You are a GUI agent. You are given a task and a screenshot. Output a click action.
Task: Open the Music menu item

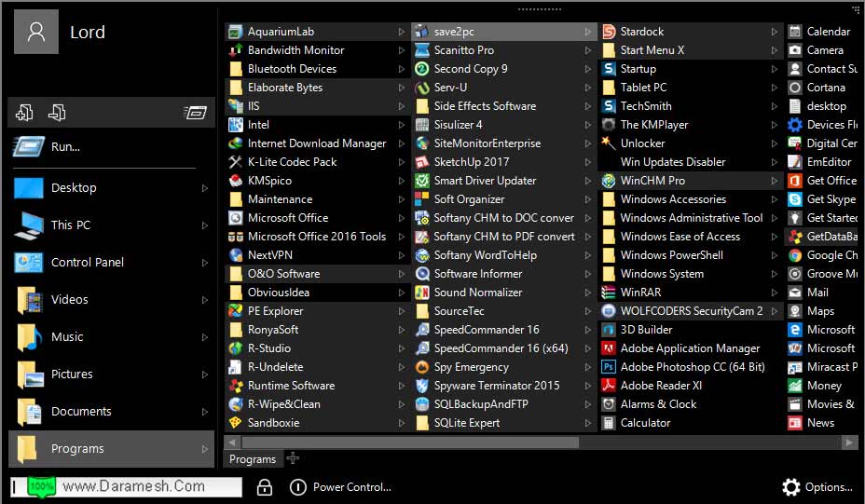pos(112,337)
